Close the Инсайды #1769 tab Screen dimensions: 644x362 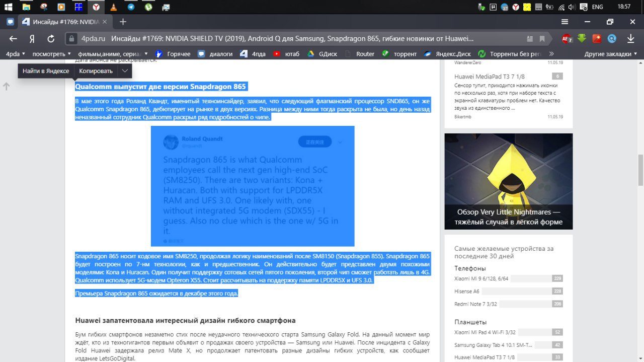point(105,22)
